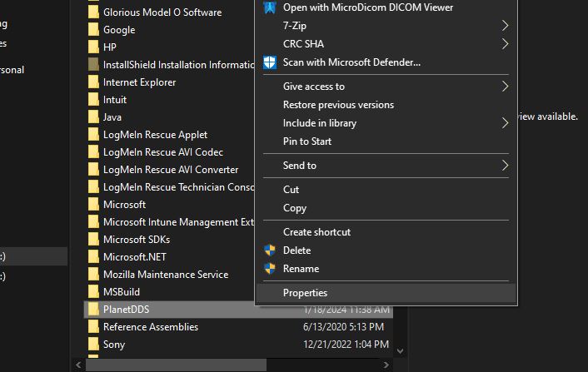Click the LogMeIn Rescue AVI Codec folder icon
The width and height of the screenshot is (588, 372).
pos(93,152)
